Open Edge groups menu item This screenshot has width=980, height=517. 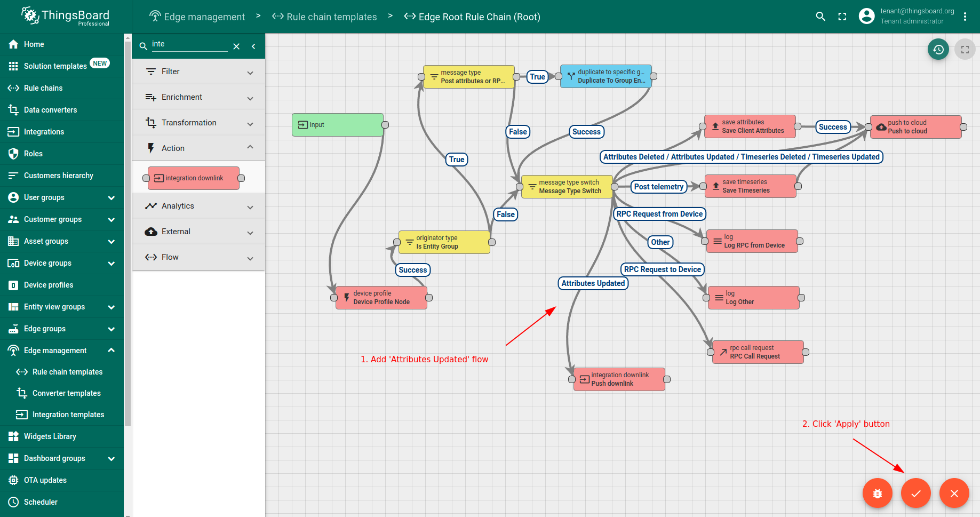(62, 329)
